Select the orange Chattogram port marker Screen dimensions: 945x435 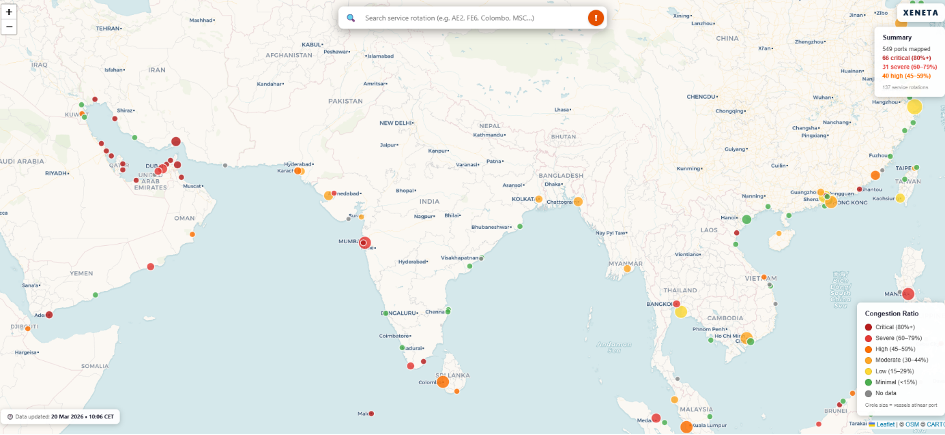[578, 201]
